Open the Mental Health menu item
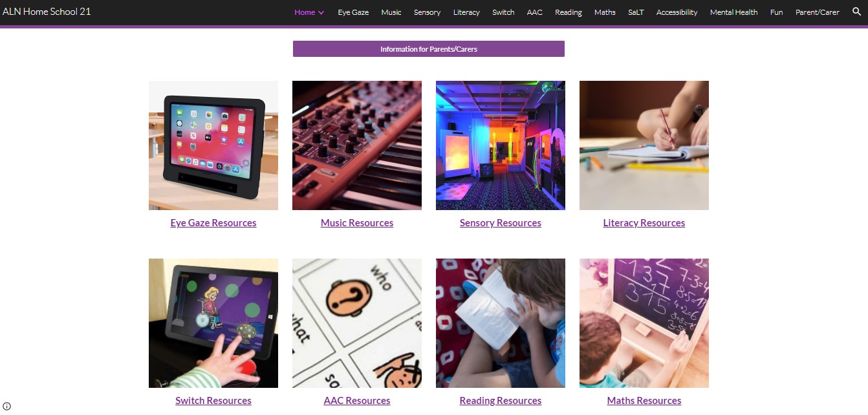The width and height of the screenshot is (868, 415). click(733, 12)
